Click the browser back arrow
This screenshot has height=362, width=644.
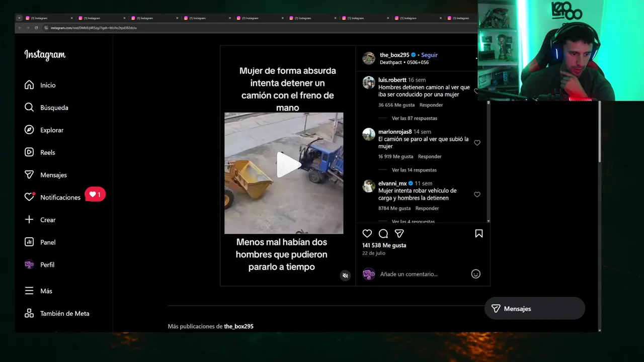pos(20,28)
